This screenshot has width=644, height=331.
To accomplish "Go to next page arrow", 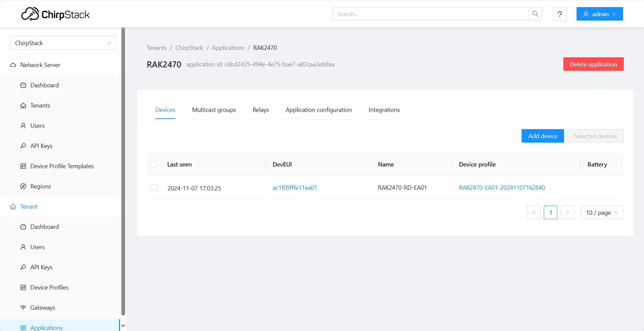I will (567, 212).
